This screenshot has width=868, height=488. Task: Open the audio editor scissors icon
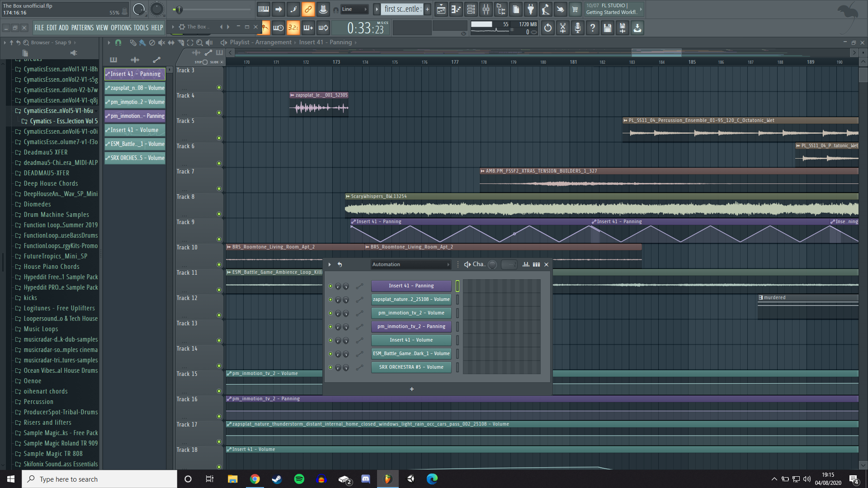(563, 28)
